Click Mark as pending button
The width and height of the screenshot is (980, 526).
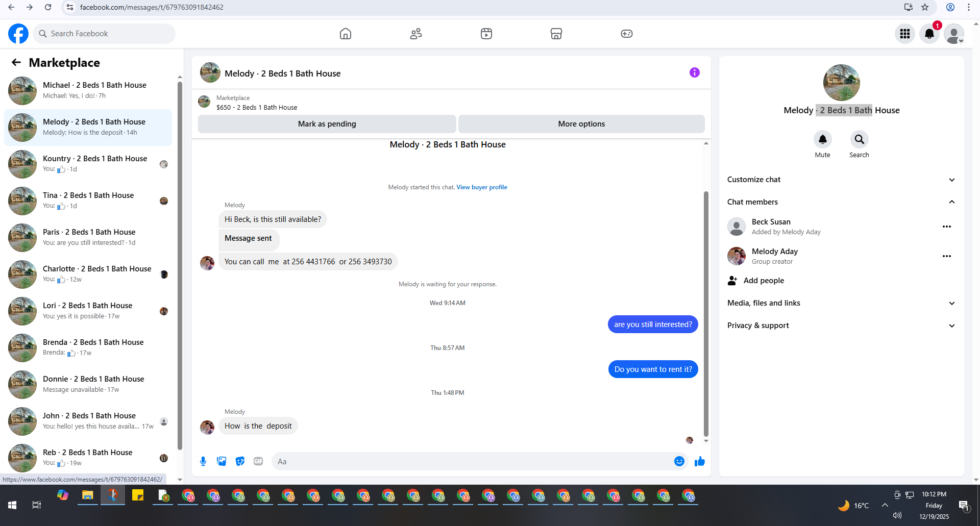point(327,124)
